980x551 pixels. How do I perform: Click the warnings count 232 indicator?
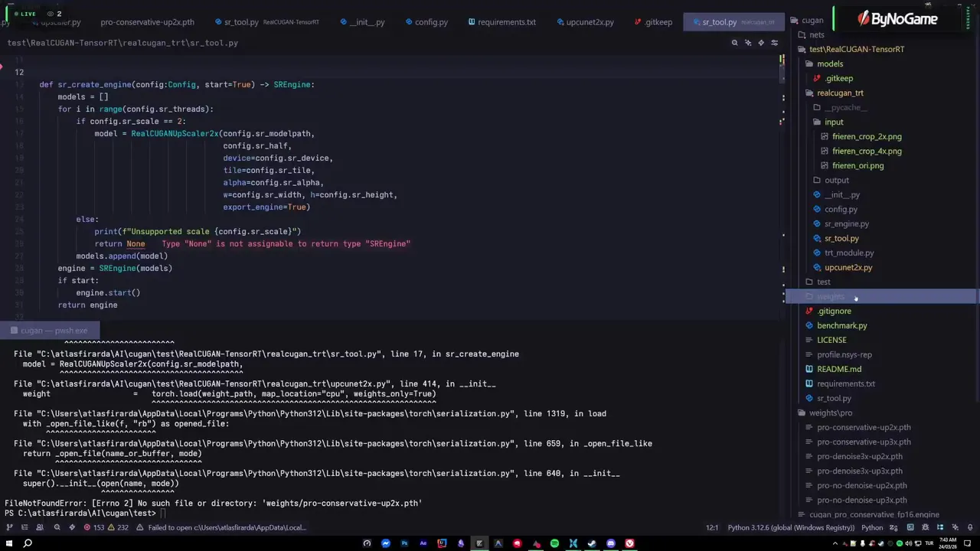point(117,527)
